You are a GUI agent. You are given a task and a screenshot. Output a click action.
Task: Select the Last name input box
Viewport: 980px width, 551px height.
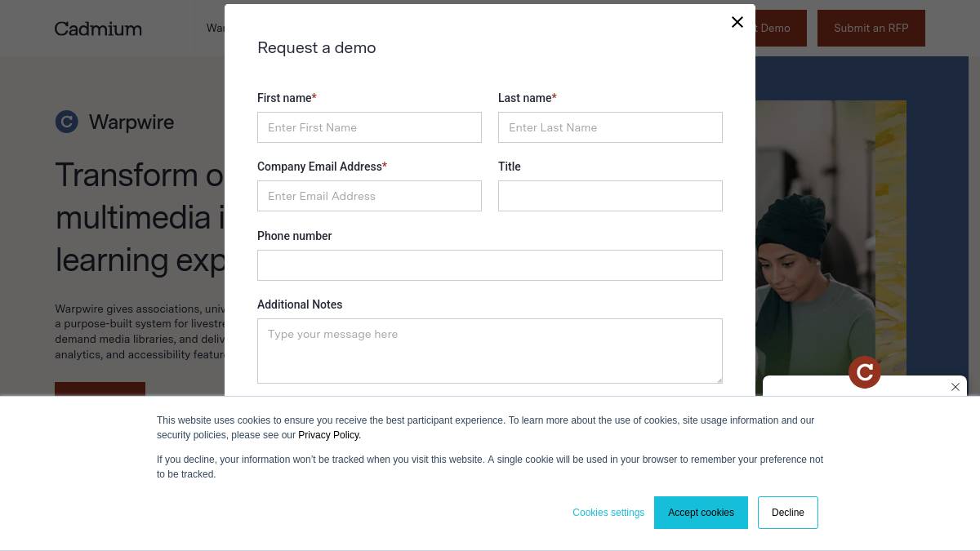(610, 127)
